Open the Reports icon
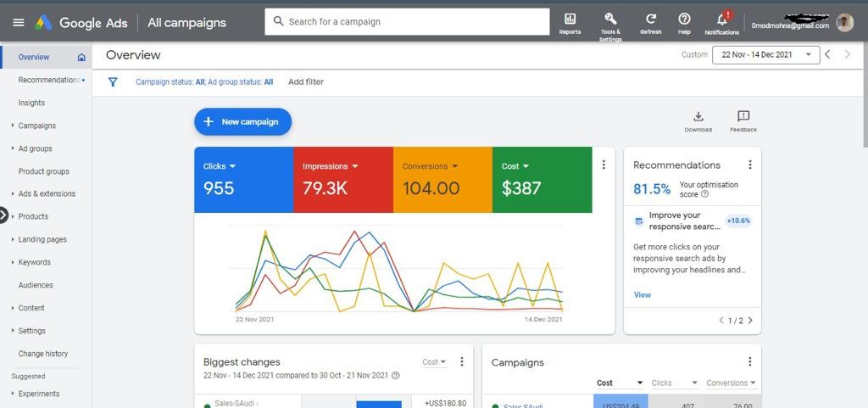The height and width of the screenshot is (408, 868). (570, 19)
